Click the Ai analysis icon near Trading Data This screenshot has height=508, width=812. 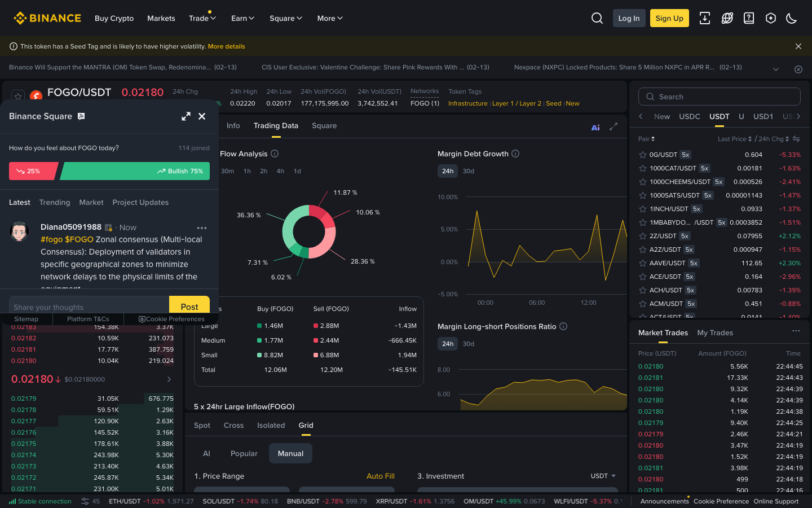click(x=595, y=128)
